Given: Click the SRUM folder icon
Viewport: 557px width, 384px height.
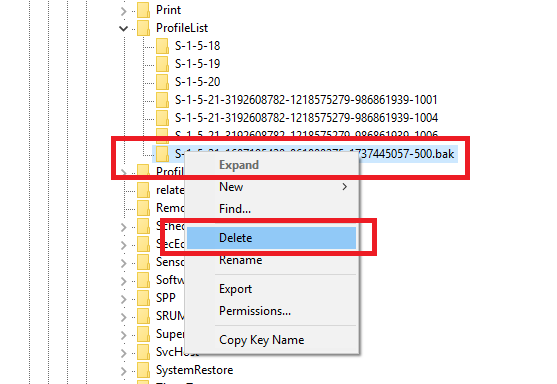Looking at the screenshot, I should 144,316.
